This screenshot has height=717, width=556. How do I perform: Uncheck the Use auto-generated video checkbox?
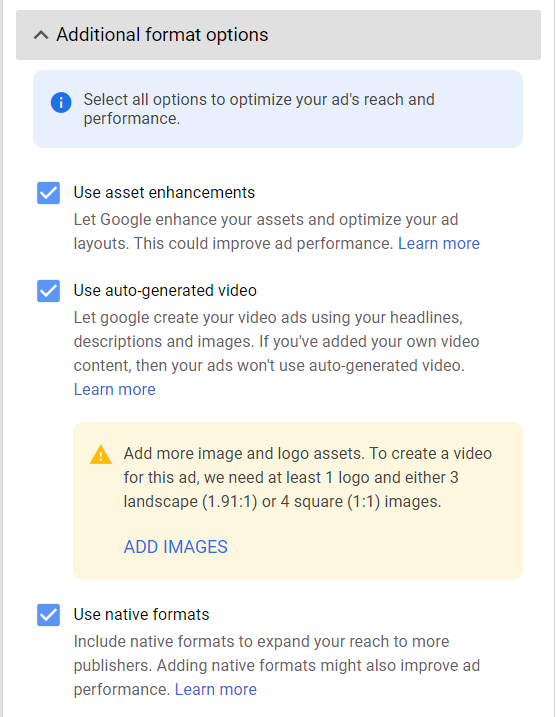(x=48, y=291)
